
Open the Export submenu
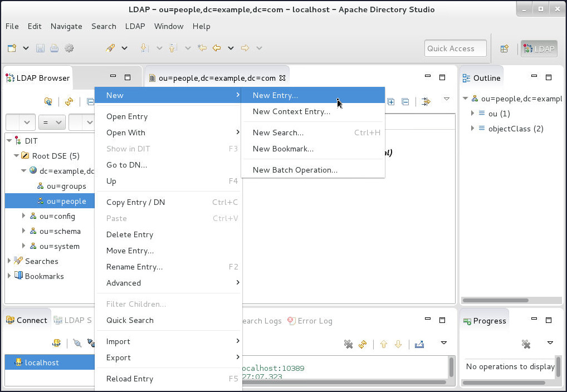click(x=168, y=357)
